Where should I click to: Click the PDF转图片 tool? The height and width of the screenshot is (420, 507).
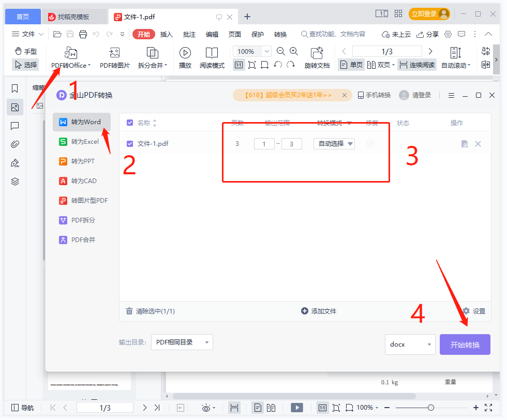114,57
